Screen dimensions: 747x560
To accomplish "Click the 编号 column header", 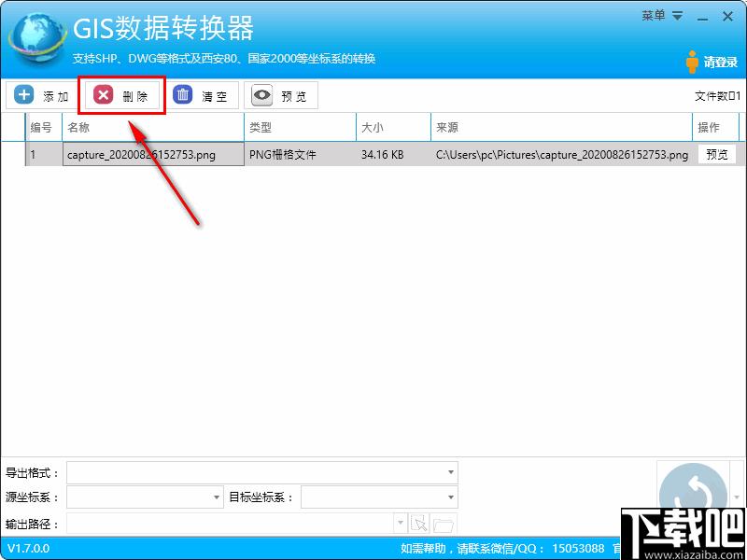I will (44, 127).
